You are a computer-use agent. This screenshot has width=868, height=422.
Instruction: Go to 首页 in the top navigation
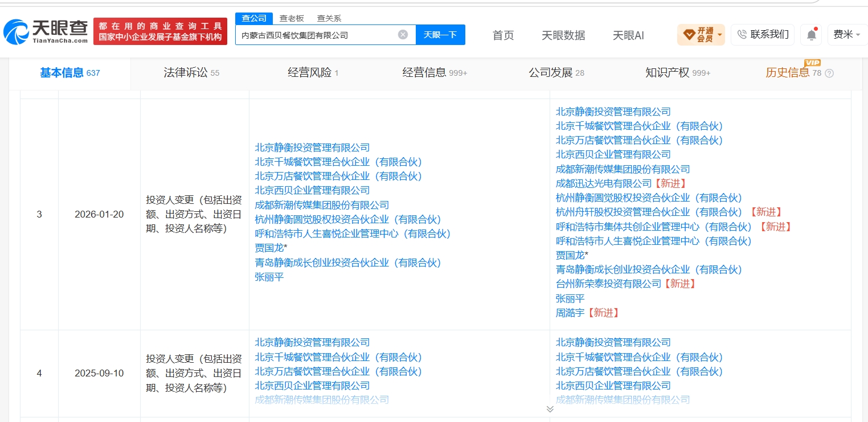pyautogui.click(x=503, y=35)
